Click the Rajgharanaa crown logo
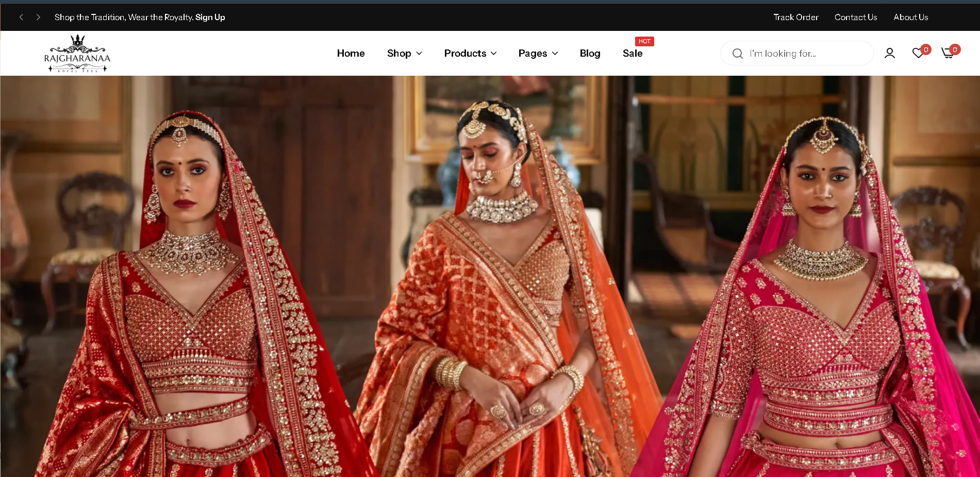Viewport: 980px width, 477px height. pos(77,53)
